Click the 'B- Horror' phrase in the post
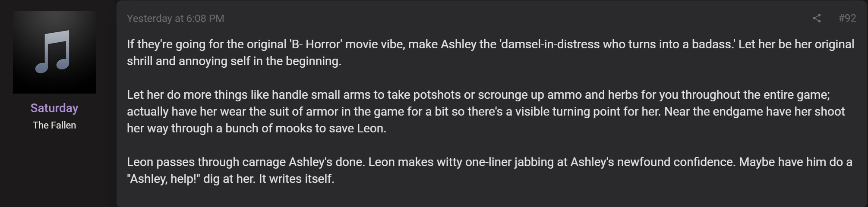868x207 pixels. [316, 44]
